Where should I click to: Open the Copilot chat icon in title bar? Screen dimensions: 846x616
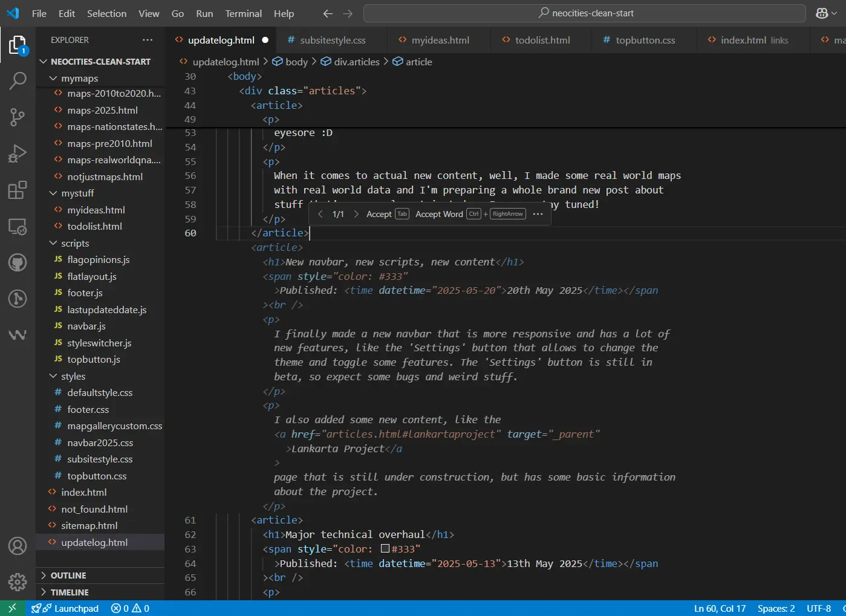tap(822, 13)
